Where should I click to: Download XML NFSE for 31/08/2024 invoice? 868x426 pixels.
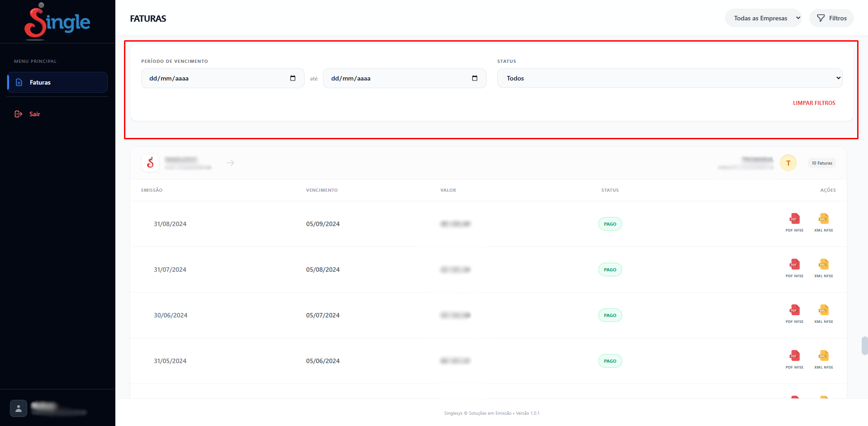pyautogui.click(x=824, y=222)
